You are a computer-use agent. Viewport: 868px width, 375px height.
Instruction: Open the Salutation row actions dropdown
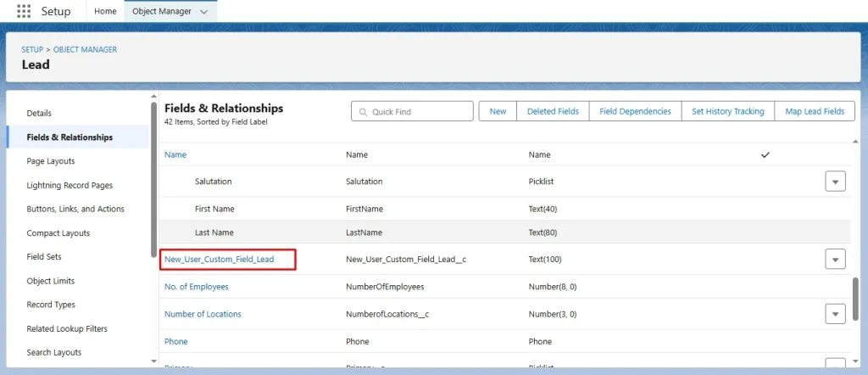pos(835,182)
